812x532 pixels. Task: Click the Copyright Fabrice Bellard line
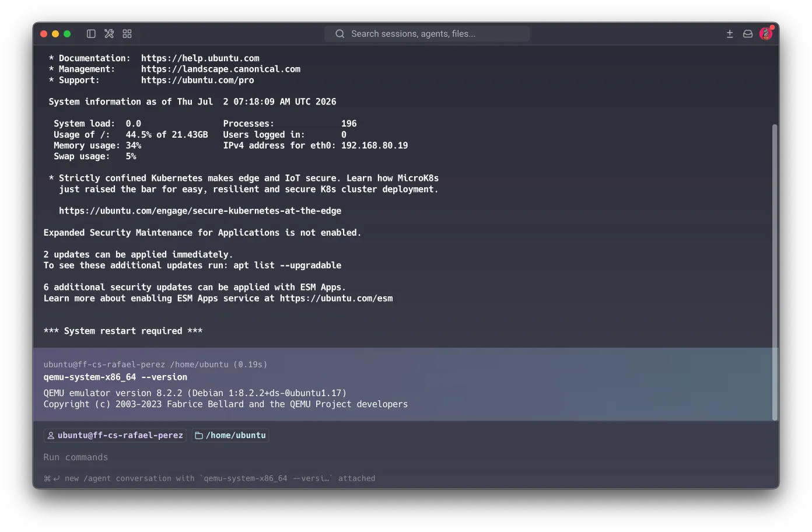point(226,404)
